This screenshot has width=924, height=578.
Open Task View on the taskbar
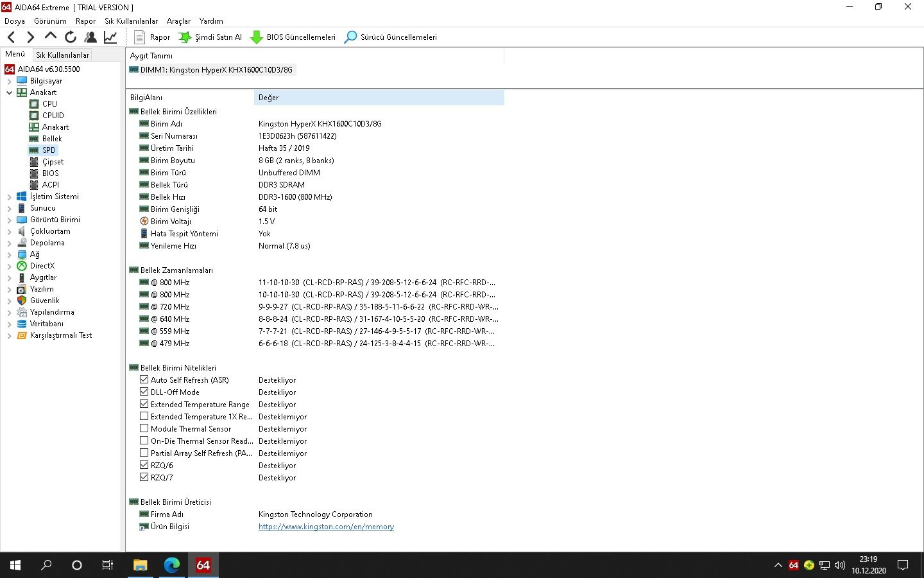click(x=108, y=565)
